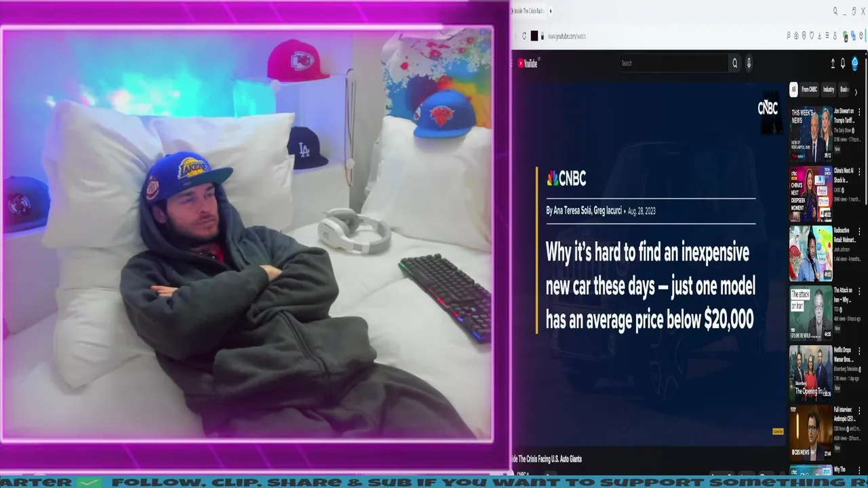
Task: Click title text 'China's Next AI Shock Is'
Action: coord(843,176)
